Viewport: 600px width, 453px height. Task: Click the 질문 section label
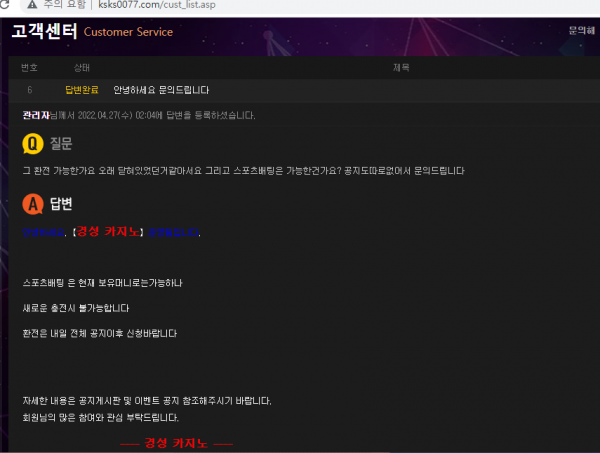click(62, 144)
